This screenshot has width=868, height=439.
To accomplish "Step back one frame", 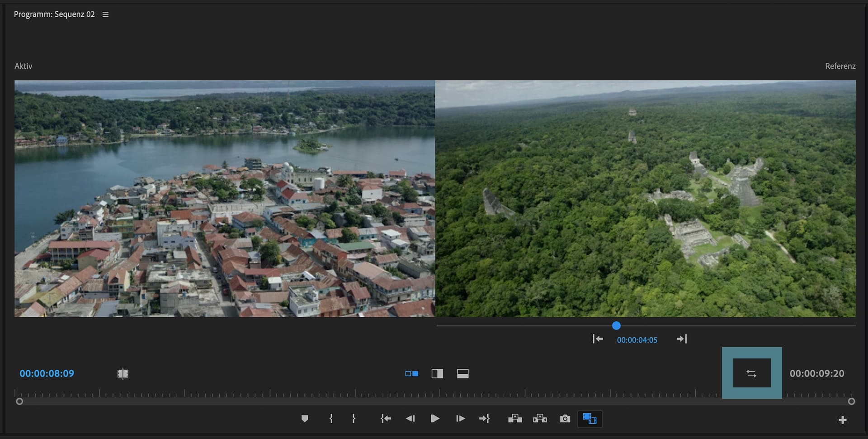I will [x=410, y=419].
